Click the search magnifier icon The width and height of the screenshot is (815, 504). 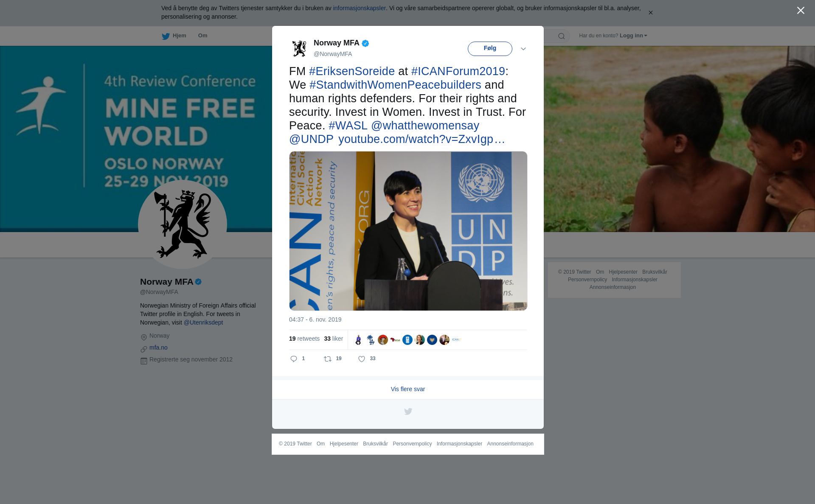pos(562,36)
